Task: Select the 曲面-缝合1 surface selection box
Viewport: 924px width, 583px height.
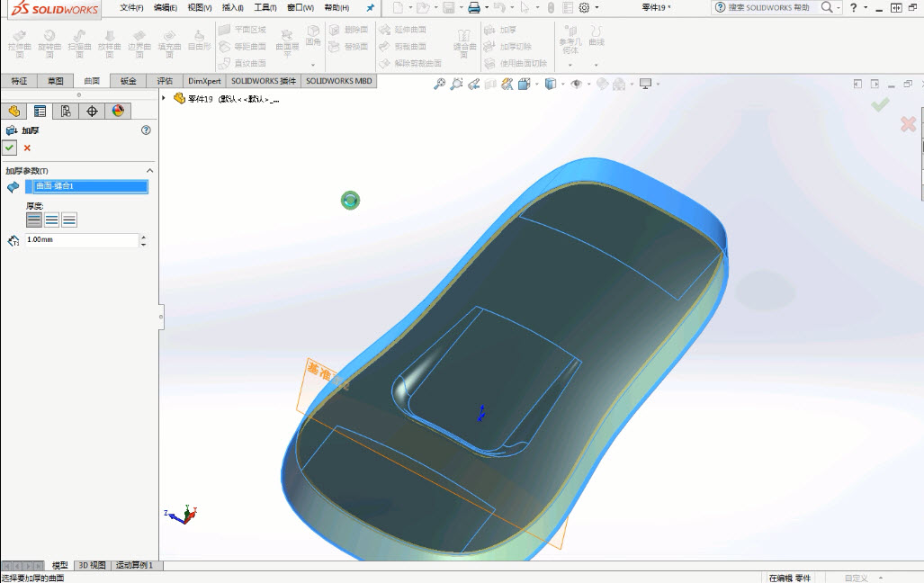Action: [x=86, y=186]
